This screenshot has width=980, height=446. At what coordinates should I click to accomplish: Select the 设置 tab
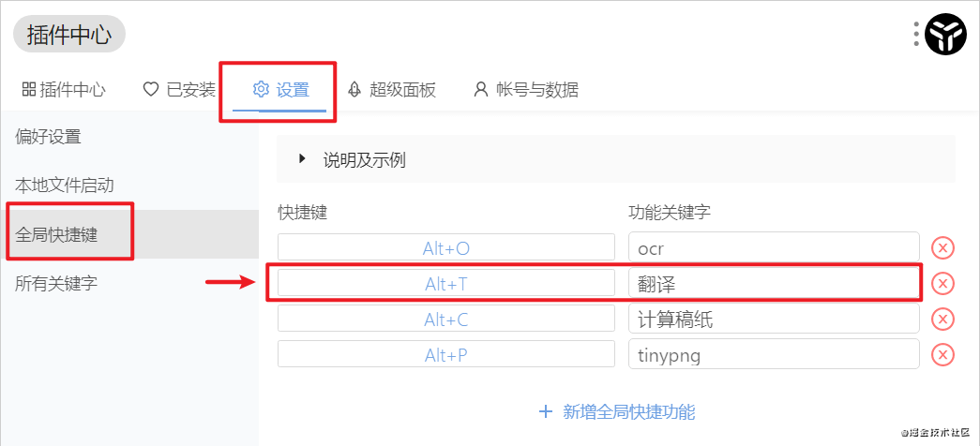(280, 90)
